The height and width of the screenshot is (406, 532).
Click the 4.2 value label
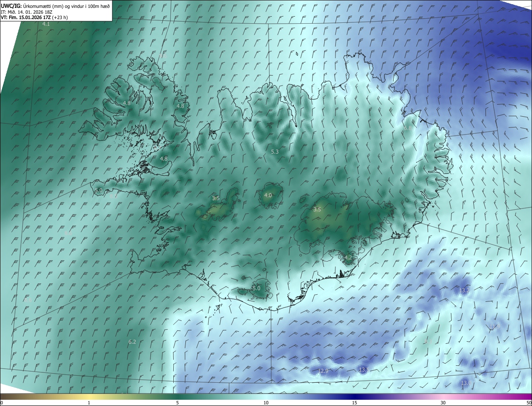(x=348, y=258)
